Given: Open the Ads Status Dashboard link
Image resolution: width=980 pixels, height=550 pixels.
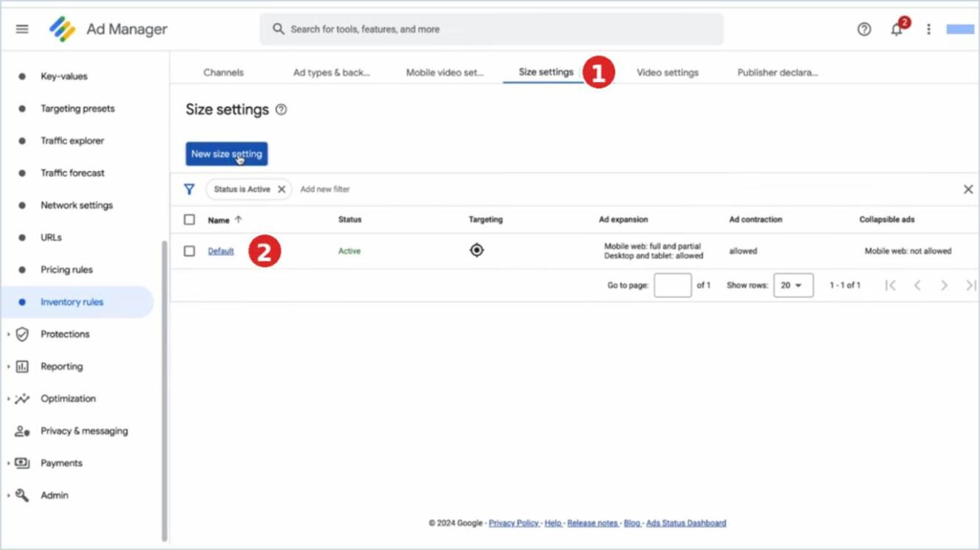Looking at the screenshot, I should (686, 523).
